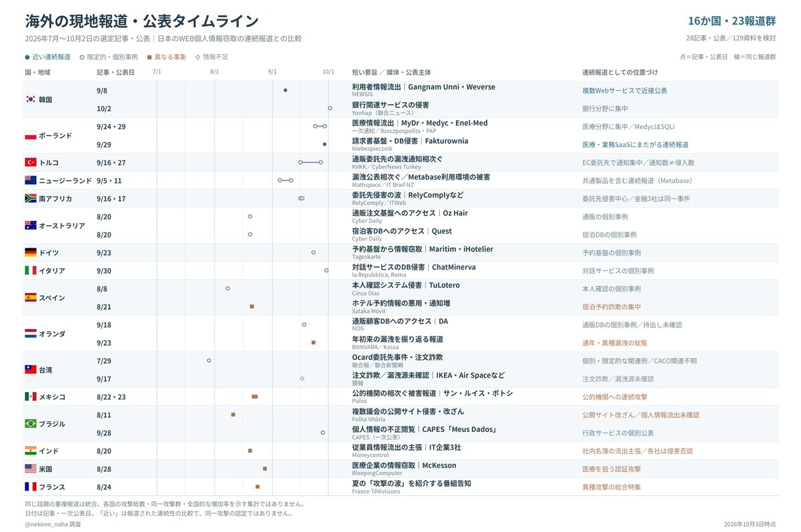Click the New Zealand flag icon
This screenshot has height=532, width=801.
(30, 180)
